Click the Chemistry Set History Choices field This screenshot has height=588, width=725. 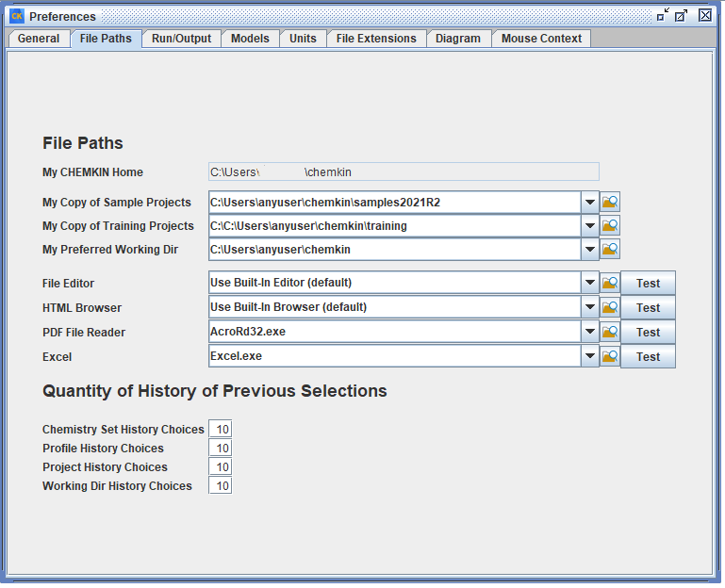[x=220, y=430]
